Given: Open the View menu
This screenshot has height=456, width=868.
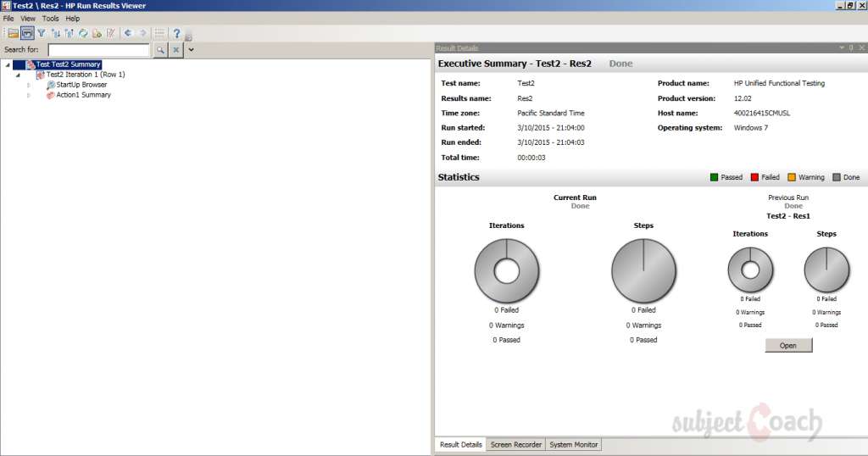Looking at the screenshot, I should (28, 19).
